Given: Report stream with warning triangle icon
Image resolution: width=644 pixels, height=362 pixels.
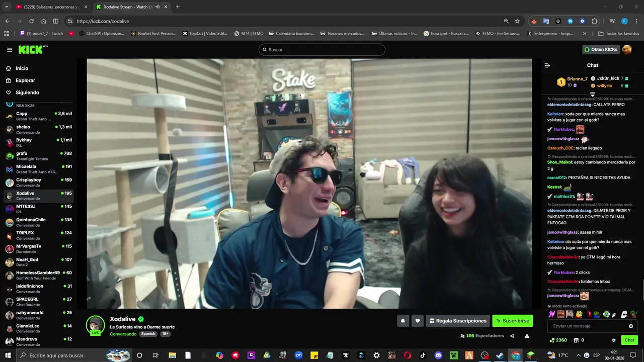Looking at the screenshot, I should 527,336.
